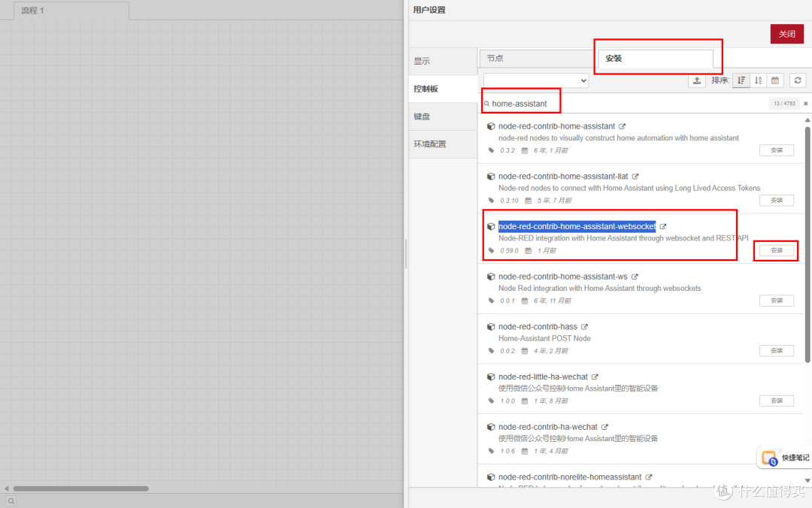The width and height of the screenshot is (812, 508).
Task: Click the upload module file icon
Action: 697,80
